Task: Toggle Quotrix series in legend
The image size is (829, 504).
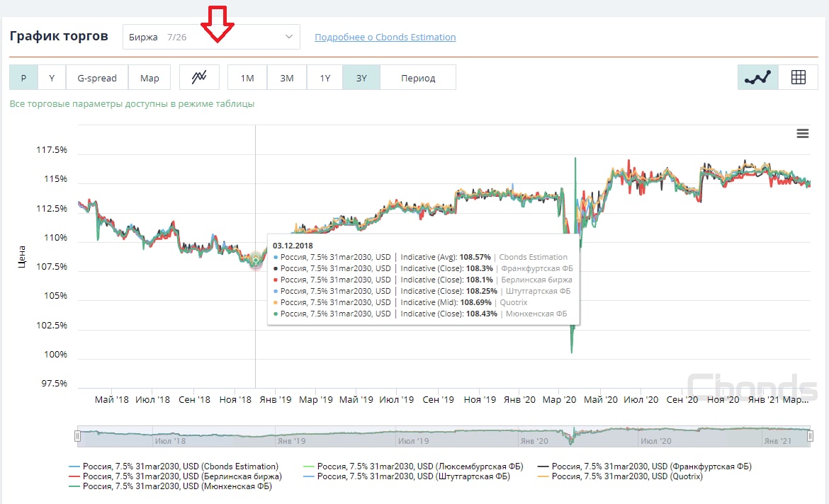Action: pyautogui.click(x=620, y=476)
